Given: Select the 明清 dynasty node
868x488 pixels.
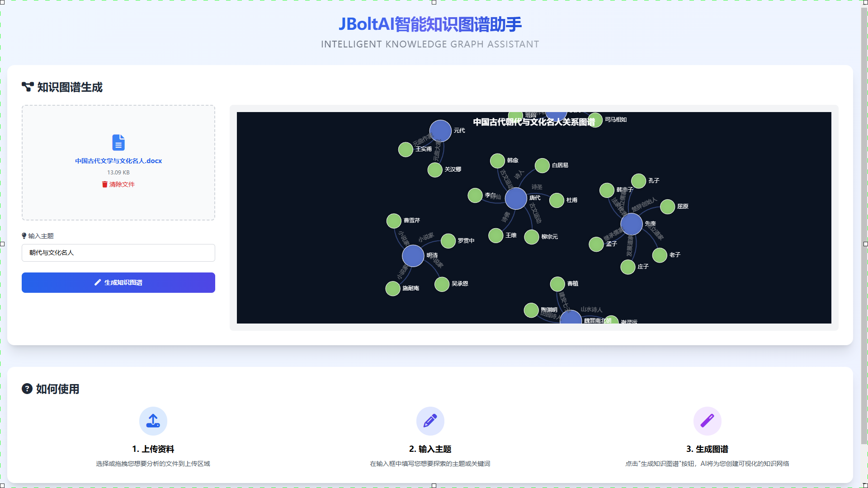Looking at the screenshot, I should coord(413,256).
